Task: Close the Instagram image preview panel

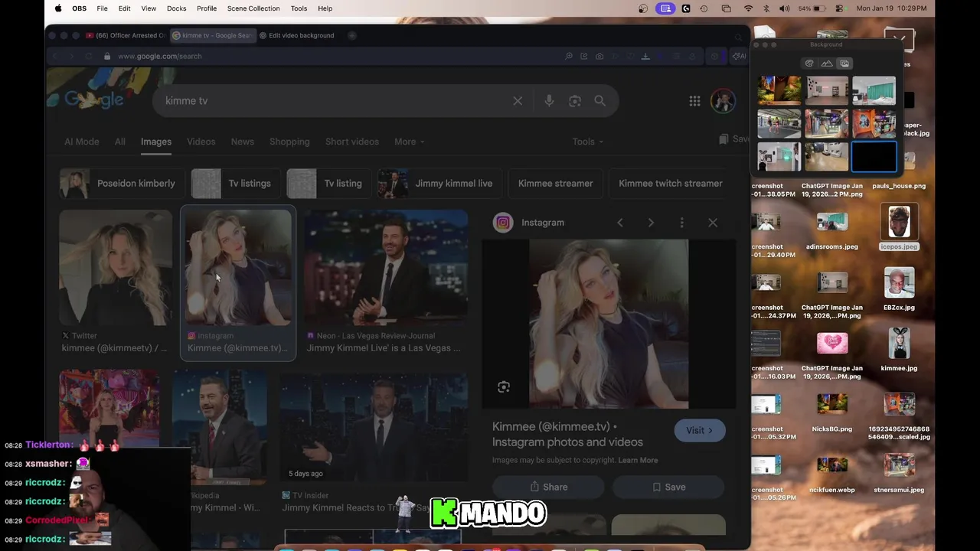Action: (x=713, y=223)
